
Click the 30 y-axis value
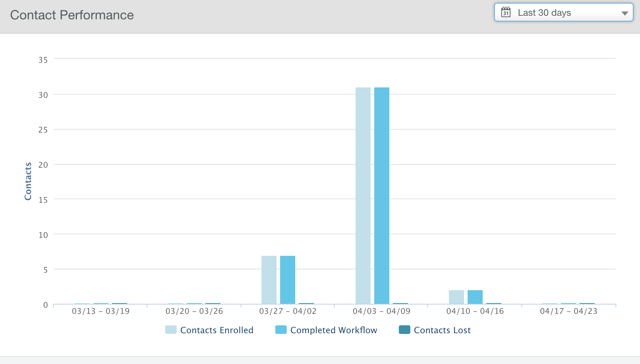pos(43,95)
